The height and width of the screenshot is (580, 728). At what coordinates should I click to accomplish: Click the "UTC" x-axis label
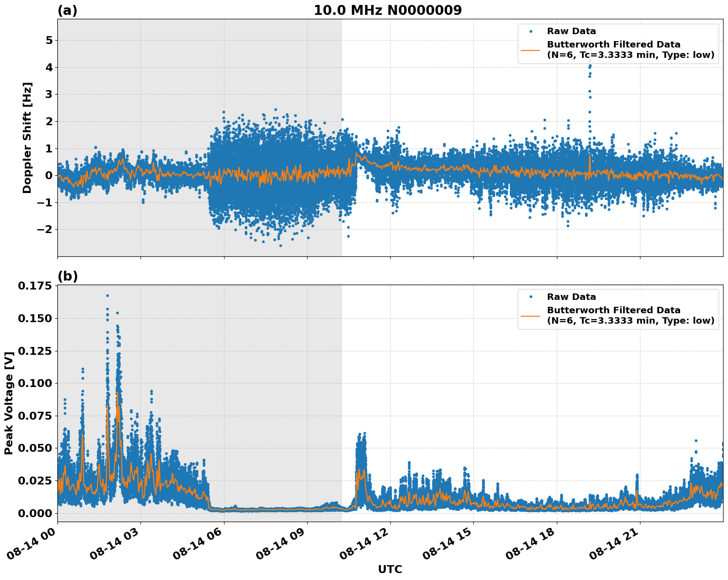pyautogui.click(x=390, y=570)
